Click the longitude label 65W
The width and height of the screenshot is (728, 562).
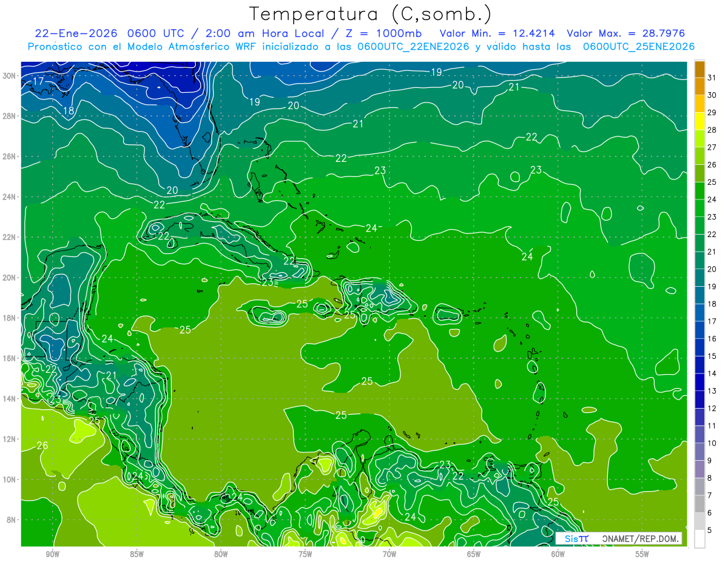(474, 554)
